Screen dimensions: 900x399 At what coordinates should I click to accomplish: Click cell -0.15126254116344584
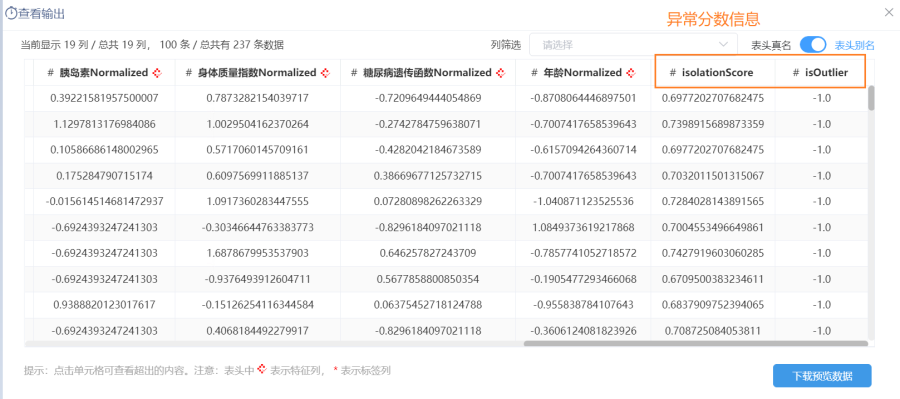point(258,305)
